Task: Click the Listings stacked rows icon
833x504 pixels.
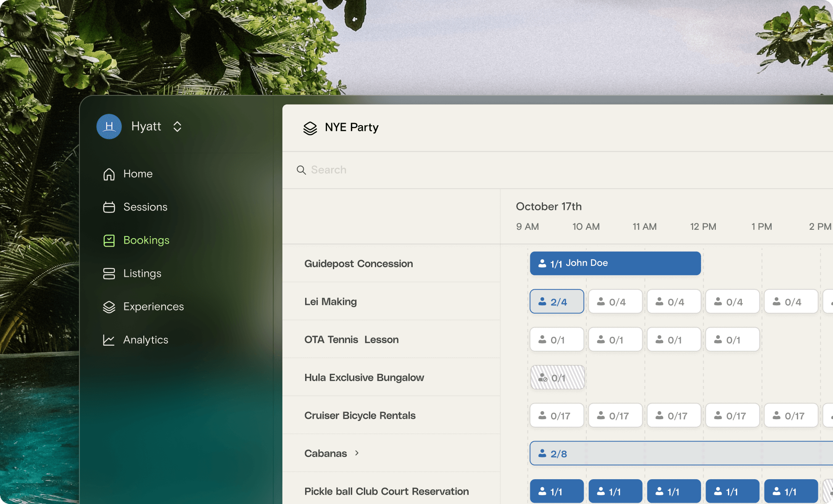Action: pyautogui.click(x=109, y=273)
